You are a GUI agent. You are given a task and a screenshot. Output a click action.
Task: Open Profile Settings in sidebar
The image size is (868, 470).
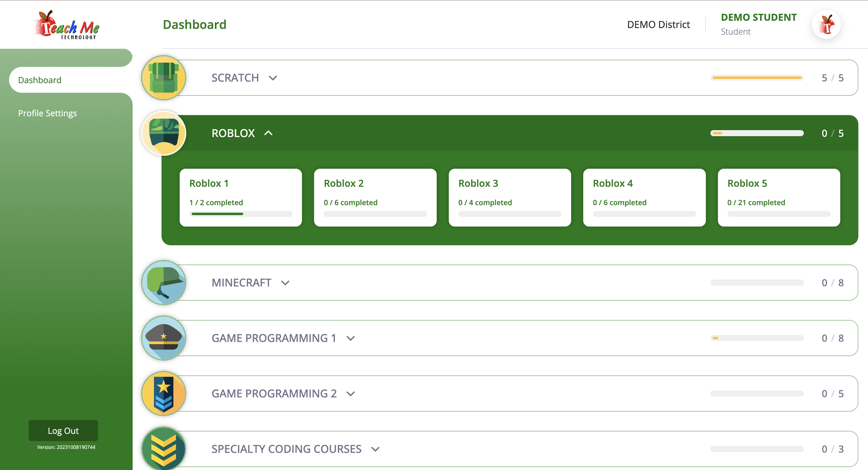(48, 113)
